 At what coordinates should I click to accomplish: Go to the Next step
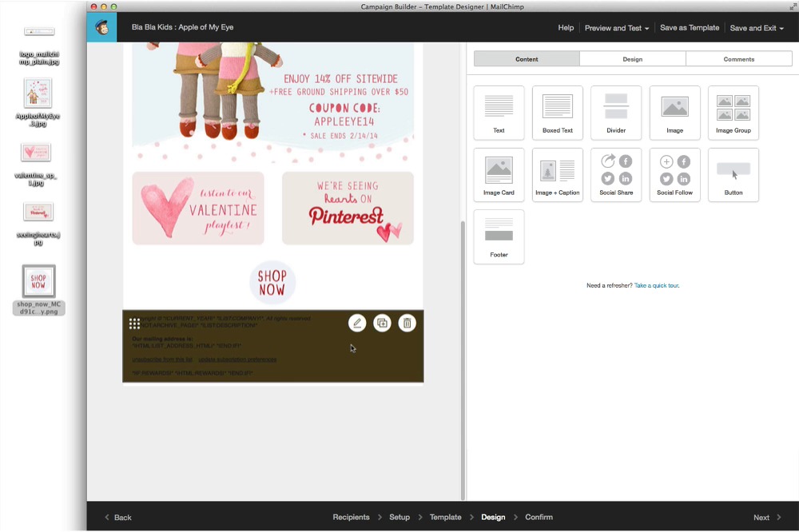pos(766,517)
